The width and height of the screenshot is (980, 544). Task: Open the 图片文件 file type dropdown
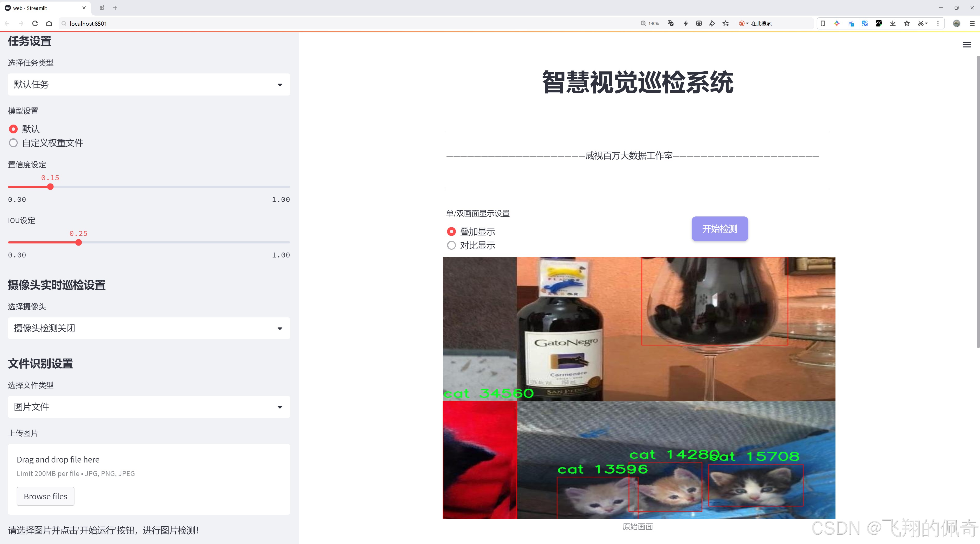coord(148,407)
